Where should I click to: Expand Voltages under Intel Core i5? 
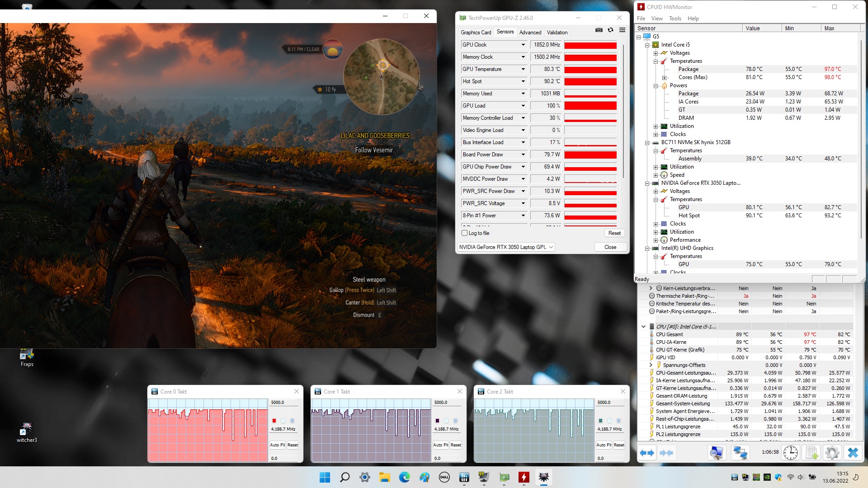pos(656,53)
